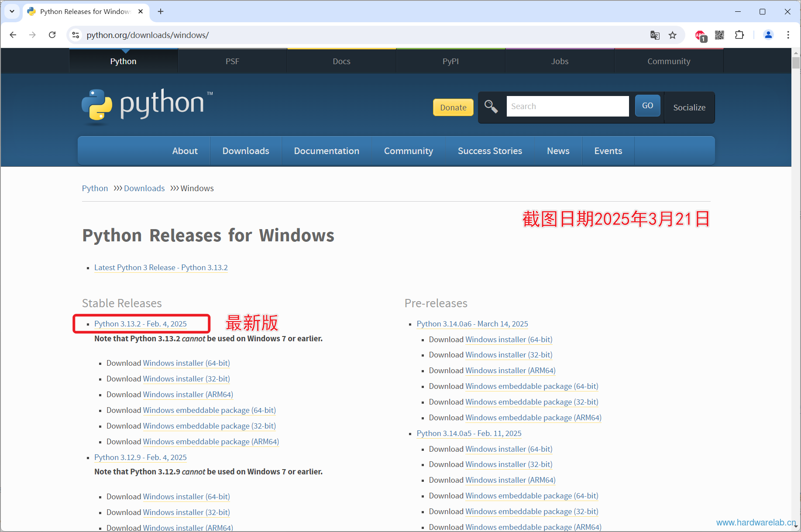Download 3.14.0a5 embeddable package (32-bit)
The width and height of the screenshot is (801, 532).
[x=532, y=511]
